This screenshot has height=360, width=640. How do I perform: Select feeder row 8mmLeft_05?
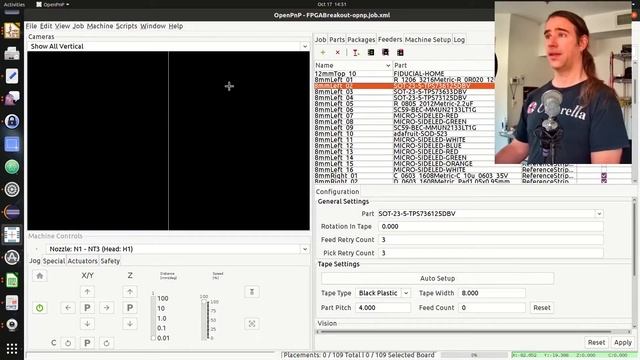404,104
